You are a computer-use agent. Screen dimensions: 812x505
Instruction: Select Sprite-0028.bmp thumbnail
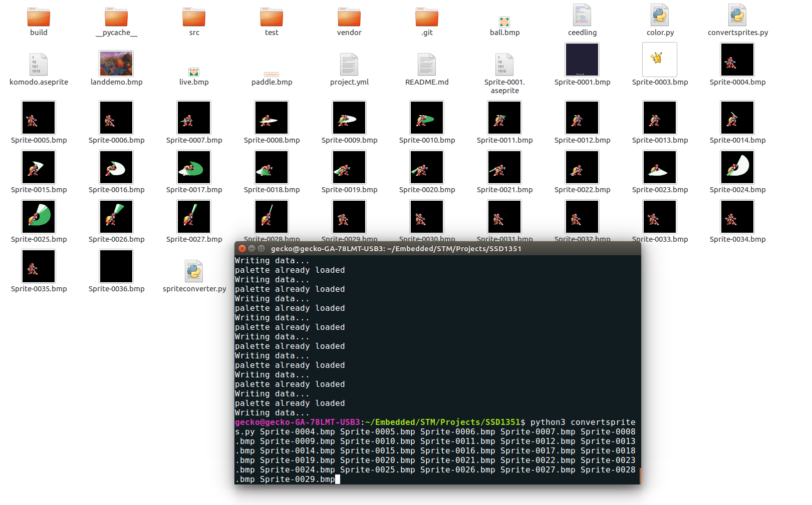[272, 217]
